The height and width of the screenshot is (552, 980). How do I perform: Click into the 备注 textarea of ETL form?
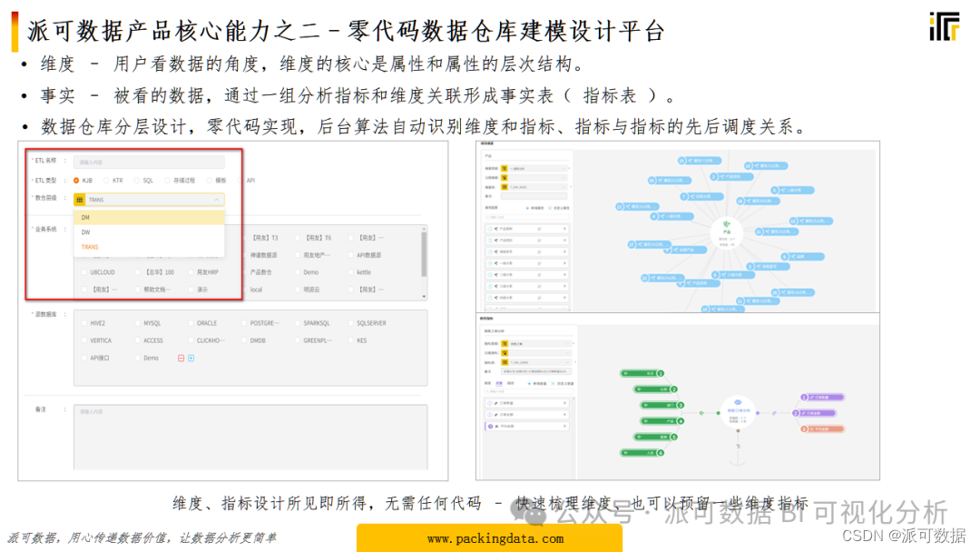pos(250,437)
